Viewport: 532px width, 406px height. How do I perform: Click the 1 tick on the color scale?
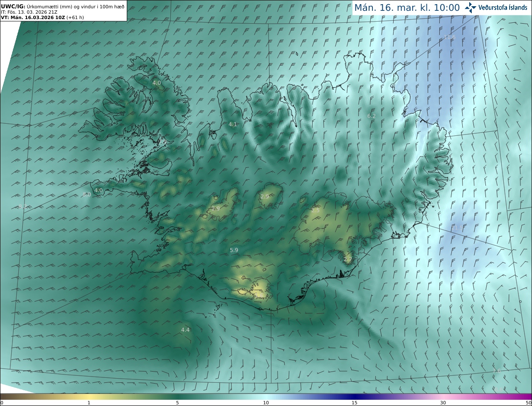coord(89,403)
